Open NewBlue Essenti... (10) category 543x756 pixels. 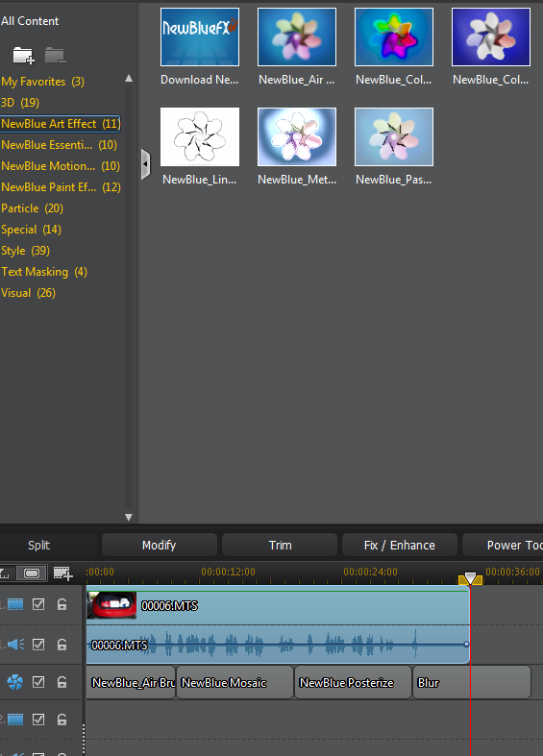point(59,145)
